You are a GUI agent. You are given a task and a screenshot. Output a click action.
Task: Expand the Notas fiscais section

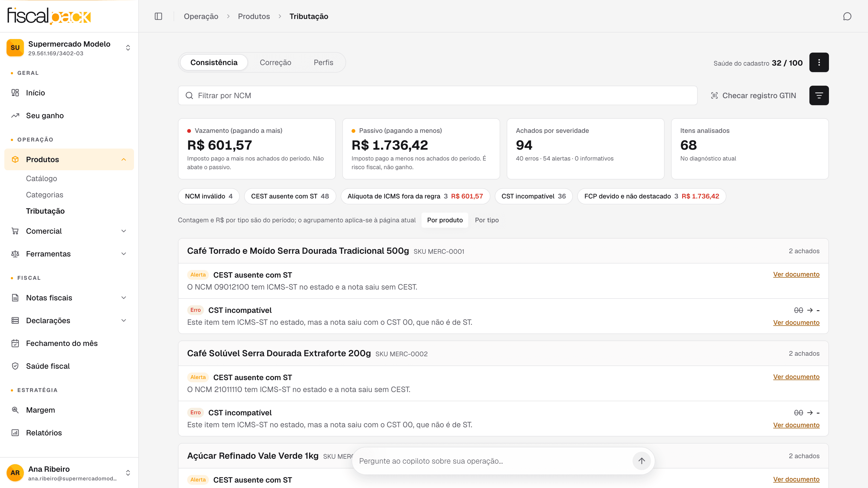pos(69,298)
